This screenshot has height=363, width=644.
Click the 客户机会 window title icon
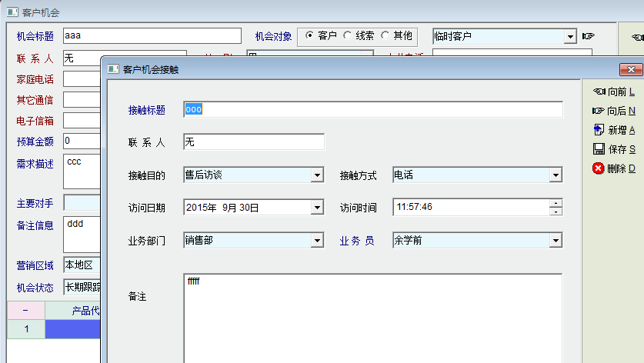pos(12,12)
